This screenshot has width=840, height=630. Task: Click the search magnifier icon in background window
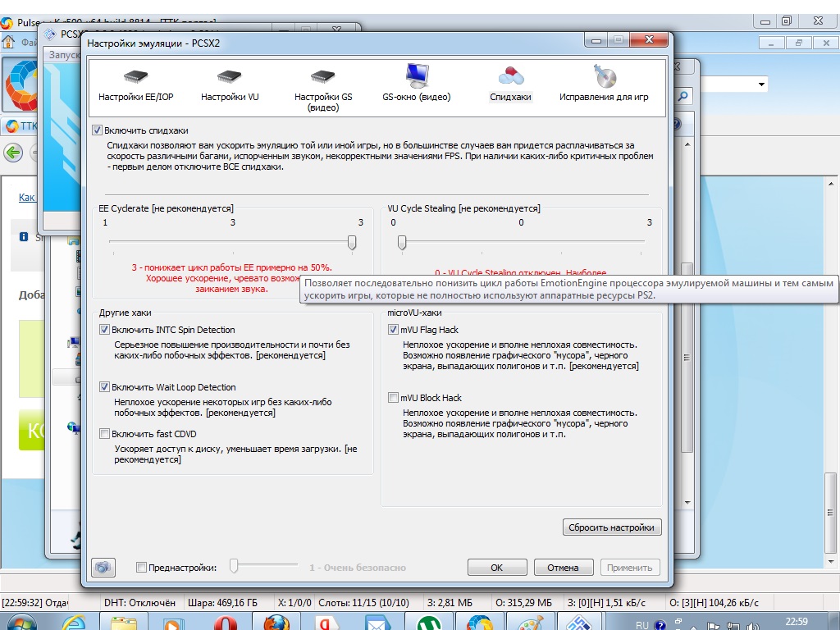(x=683, y=96)
